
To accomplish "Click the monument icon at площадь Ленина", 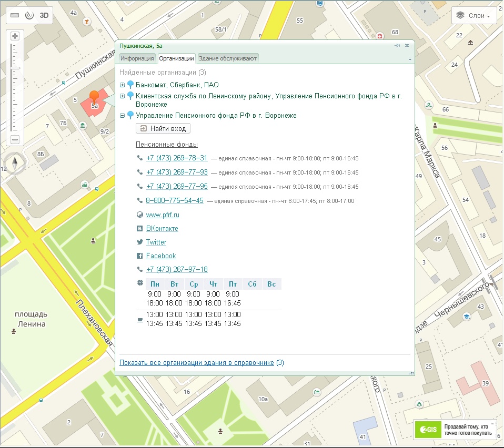I will point(14,331).
